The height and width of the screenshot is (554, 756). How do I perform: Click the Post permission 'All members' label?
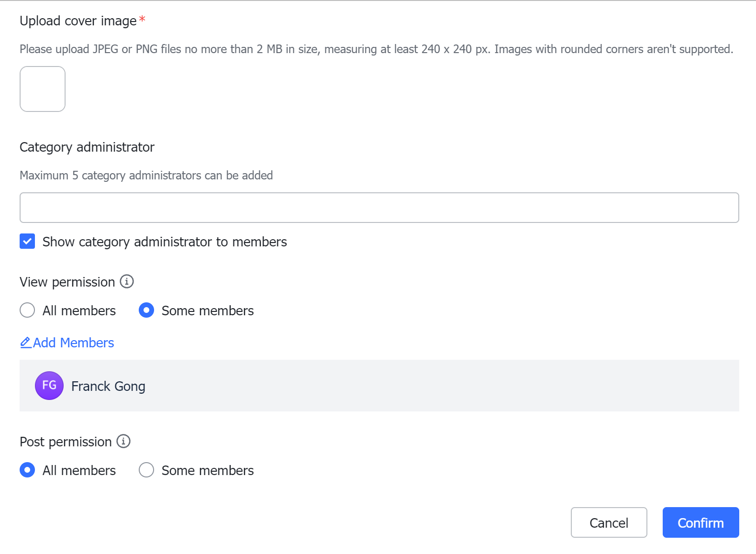(79, 470)
